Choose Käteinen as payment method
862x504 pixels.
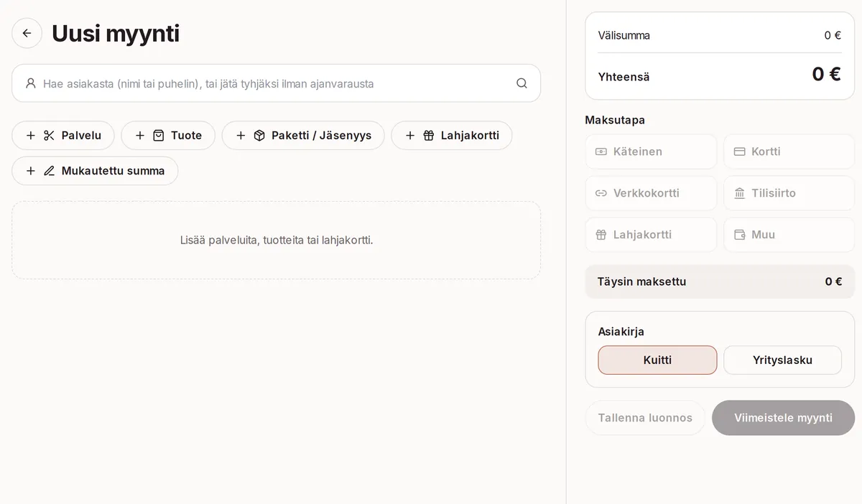(651, 151)
